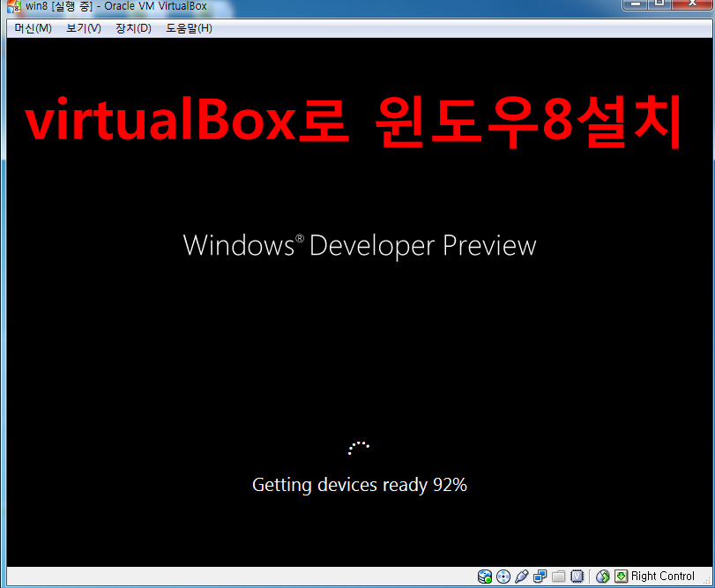Click the VirtualBox icon in title bar
Screen dimensions: 715x588
point(13,6)
